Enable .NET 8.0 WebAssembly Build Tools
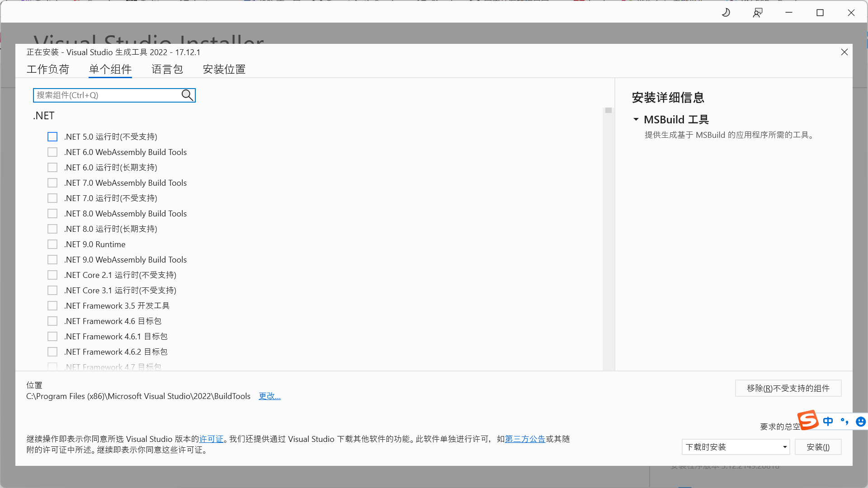The height and width of the screenshot is (488, 868). click(x=52, y=213)
